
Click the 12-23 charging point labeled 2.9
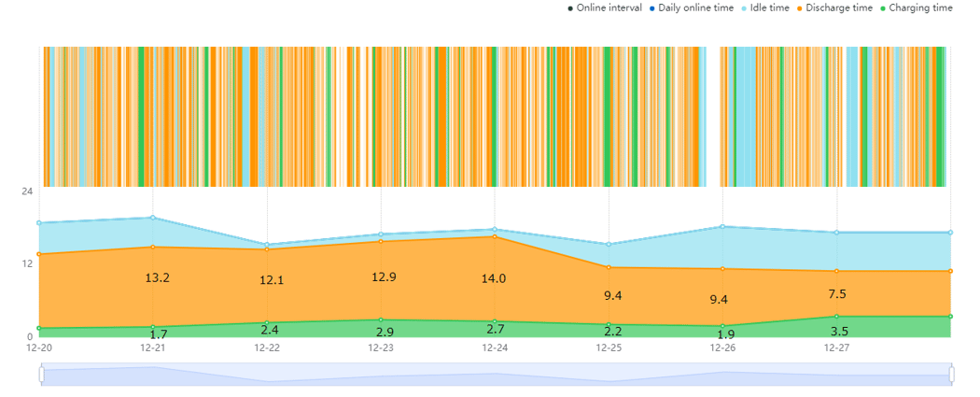point(381,320)
